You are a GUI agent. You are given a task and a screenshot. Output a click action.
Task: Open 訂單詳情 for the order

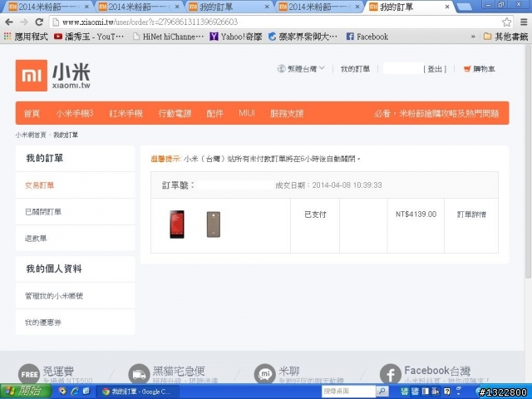click(471, 214)
